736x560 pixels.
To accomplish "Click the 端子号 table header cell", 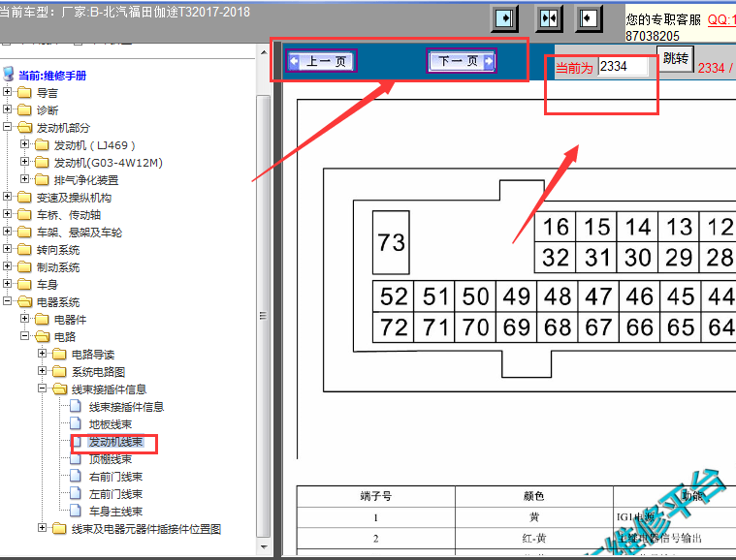I will click(x=375, y=496).
